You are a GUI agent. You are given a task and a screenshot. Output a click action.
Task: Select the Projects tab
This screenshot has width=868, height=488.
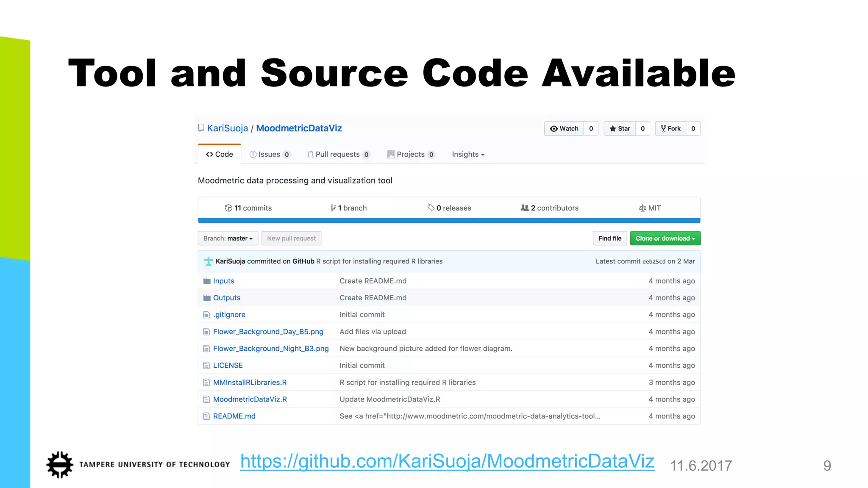(x=410, y=155)
